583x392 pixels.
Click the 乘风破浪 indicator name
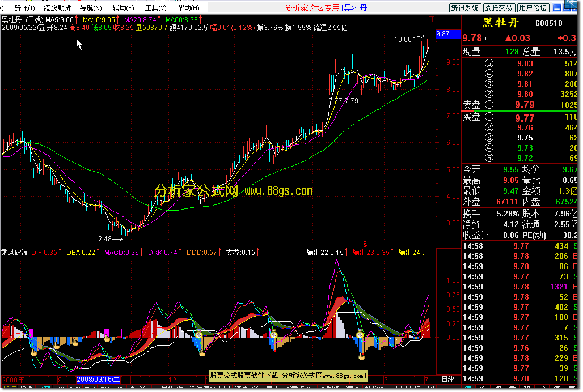pos(14,253)
